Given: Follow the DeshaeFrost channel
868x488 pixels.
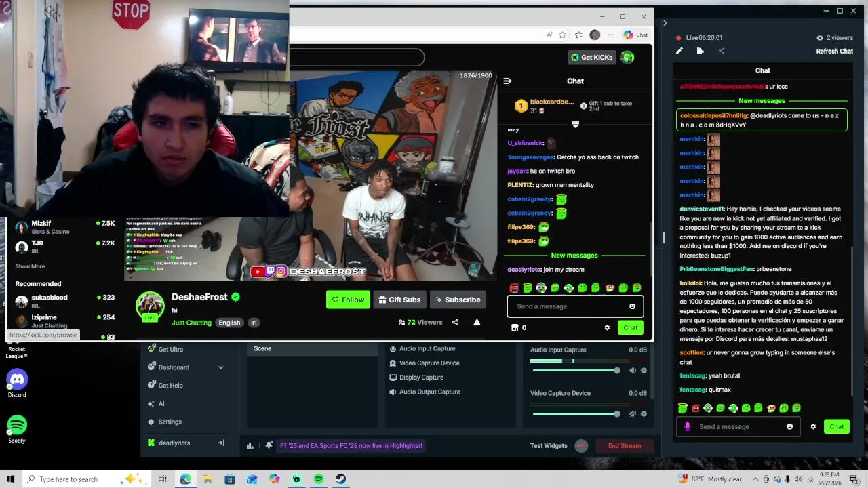Looking at the screenshot, I should [348, 300].
